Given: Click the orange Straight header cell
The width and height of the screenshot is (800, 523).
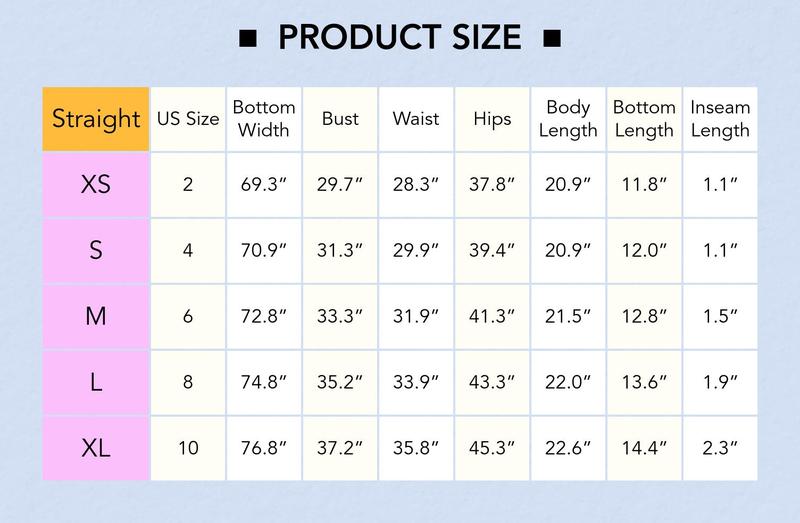Looking at the screenshot, I should click(x=96, y=119).
